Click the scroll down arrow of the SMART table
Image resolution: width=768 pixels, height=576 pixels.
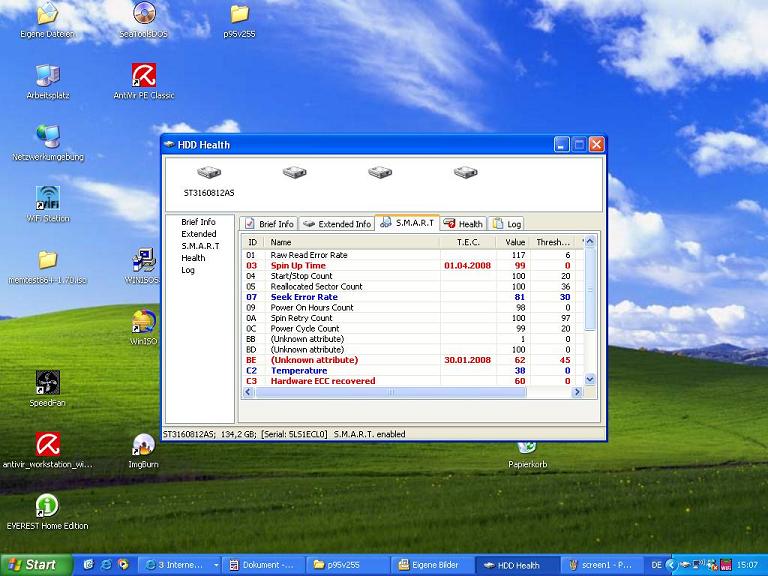(590, 380)
